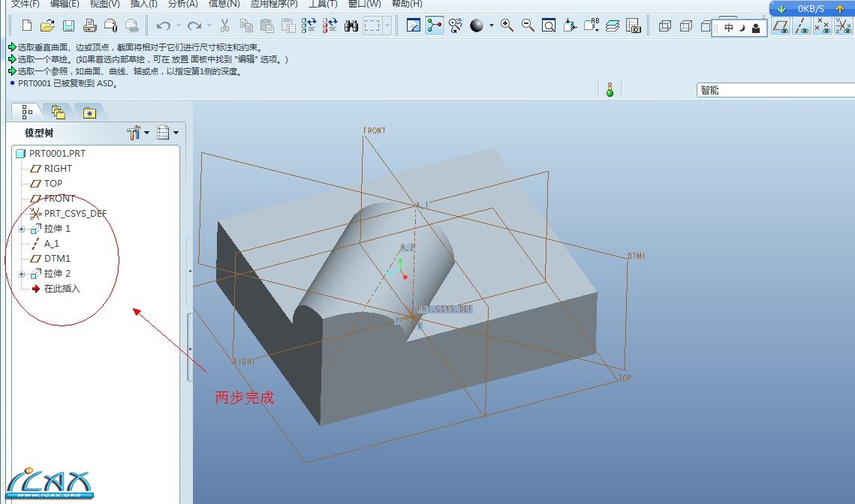Select DTM1 in the model tree
The image size is (855, 504).
point(57,259)
